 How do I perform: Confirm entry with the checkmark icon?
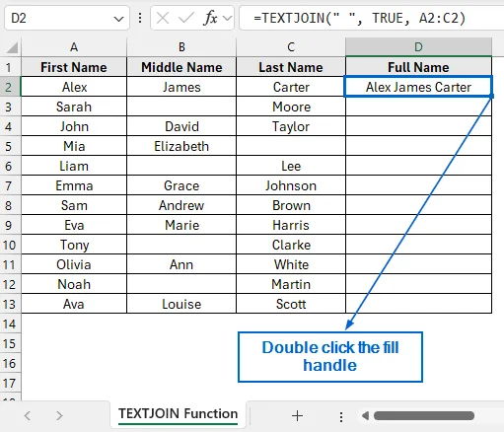pos(186,18)
